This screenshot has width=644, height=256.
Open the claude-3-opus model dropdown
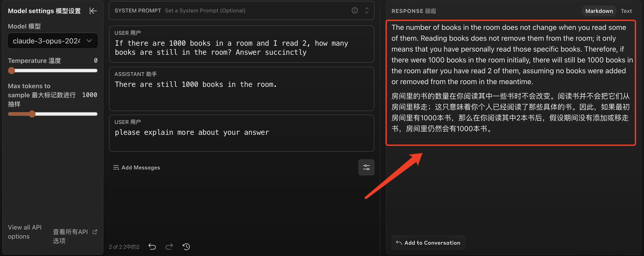46,41
